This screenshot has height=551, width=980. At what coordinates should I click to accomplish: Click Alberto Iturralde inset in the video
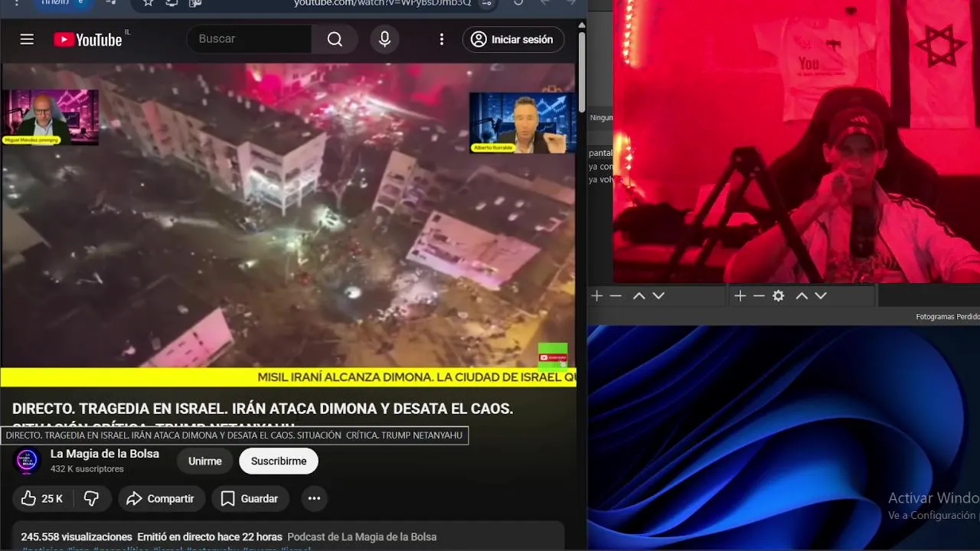(523, 122)
